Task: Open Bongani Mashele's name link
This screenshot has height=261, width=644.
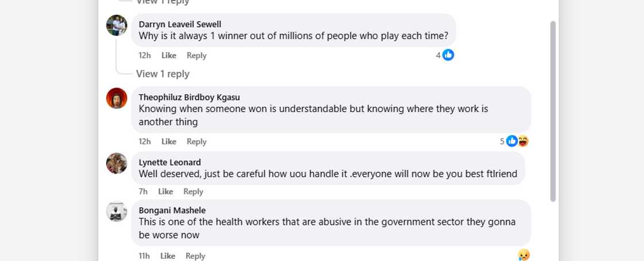Action: pos(172,210)
